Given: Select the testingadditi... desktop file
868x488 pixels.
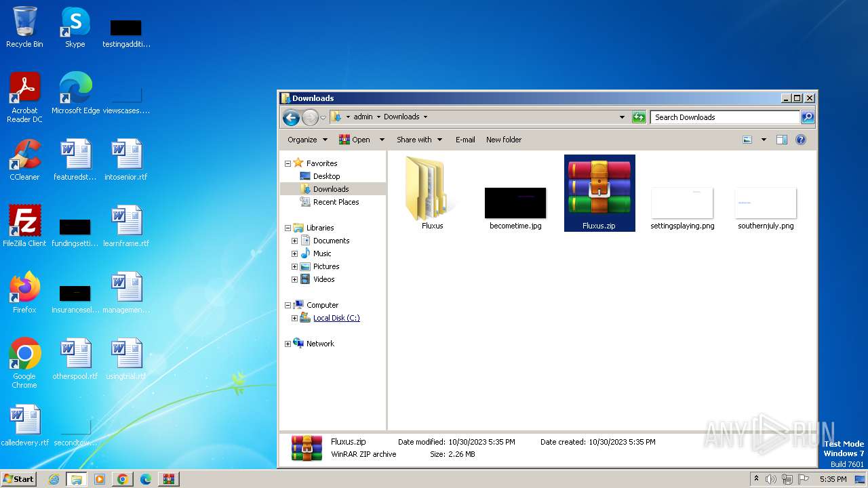Looking at the screenshot, I should tap(126, 32).
